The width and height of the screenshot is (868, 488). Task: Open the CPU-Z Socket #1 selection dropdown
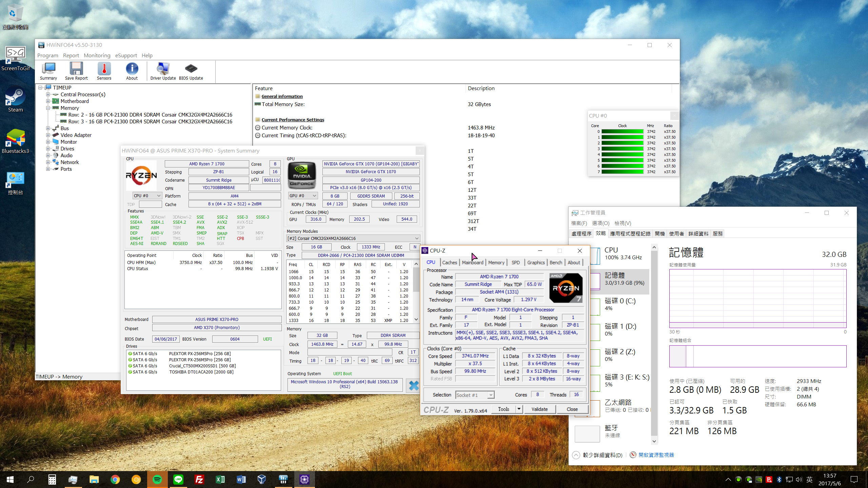coord(475,395)
